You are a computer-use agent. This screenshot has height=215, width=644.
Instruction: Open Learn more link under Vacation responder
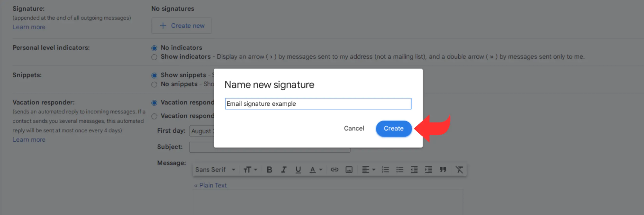pos(29,140)
